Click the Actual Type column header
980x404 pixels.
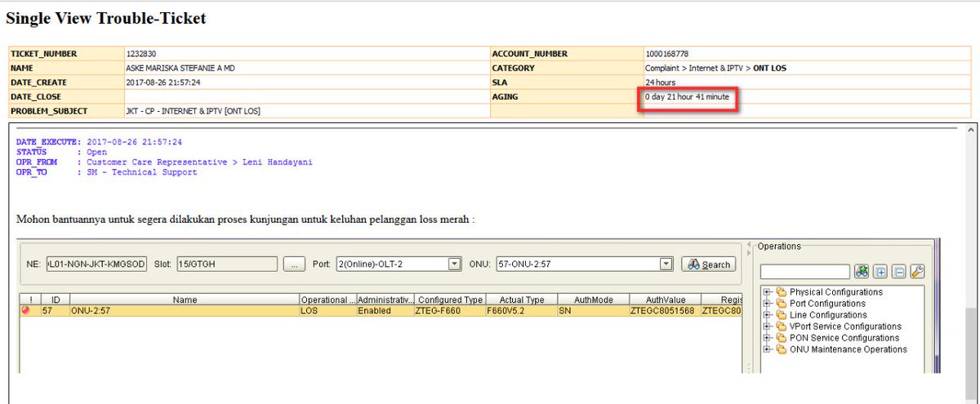coord(522,300)
